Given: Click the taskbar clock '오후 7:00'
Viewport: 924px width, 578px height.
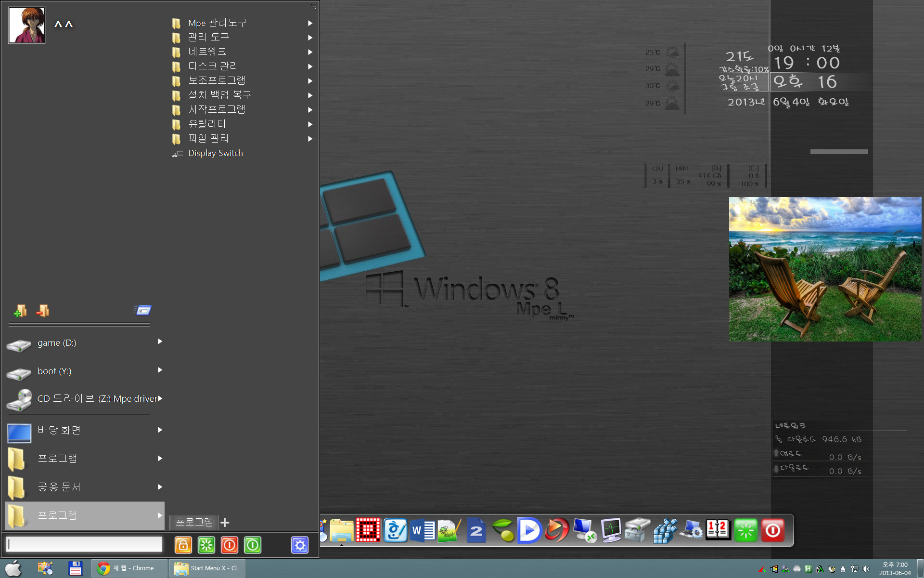Looking at the screenshot, I should 895,565.
